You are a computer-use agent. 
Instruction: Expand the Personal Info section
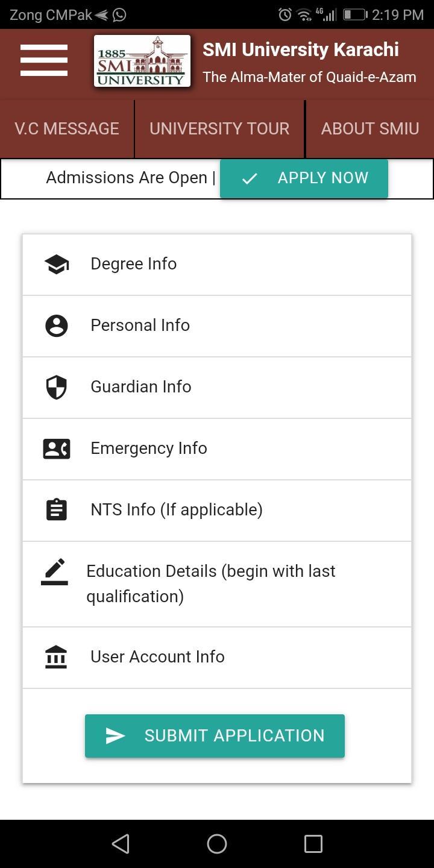coord(217,326)
